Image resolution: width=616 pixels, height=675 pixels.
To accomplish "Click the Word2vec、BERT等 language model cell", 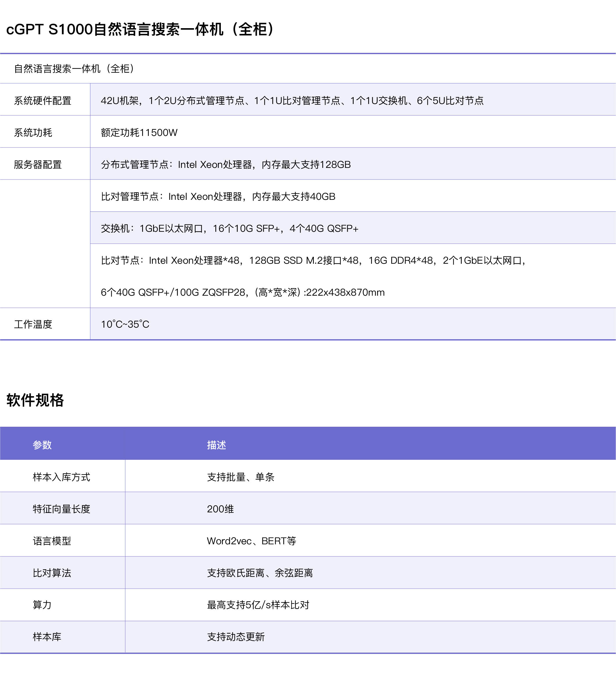I will (251, 541).
